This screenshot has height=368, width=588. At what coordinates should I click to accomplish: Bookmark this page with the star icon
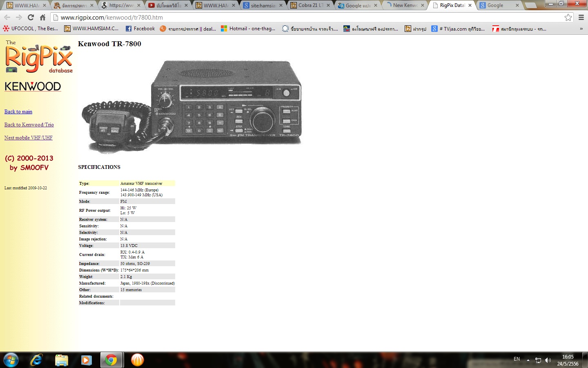(568, 18)
